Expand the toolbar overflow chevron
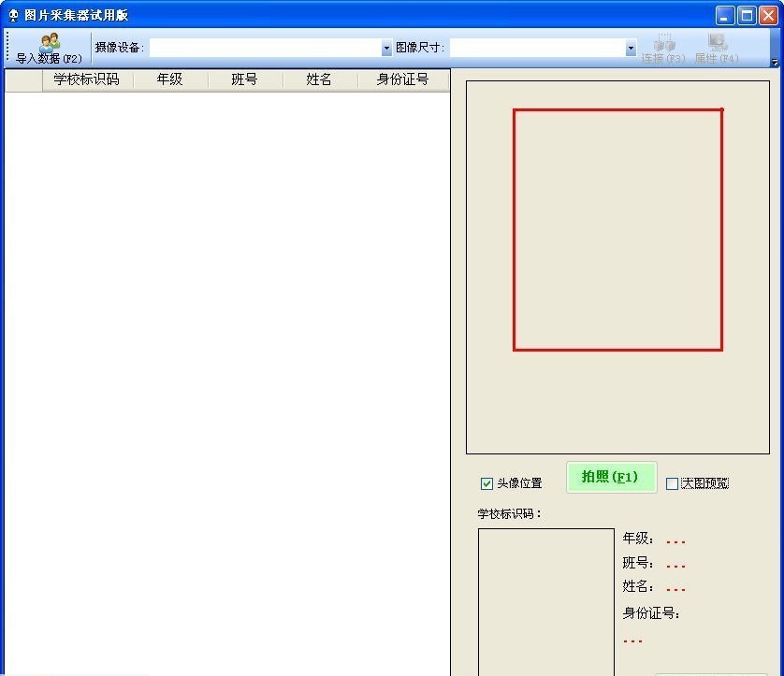Viewport: 784px width, 676px height. (x=775, y=63)
